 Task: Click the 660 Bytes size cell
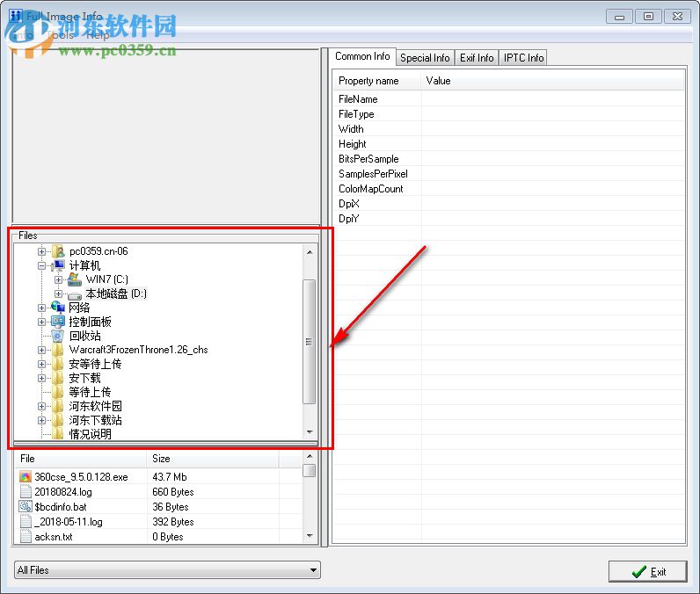[172, 492]
